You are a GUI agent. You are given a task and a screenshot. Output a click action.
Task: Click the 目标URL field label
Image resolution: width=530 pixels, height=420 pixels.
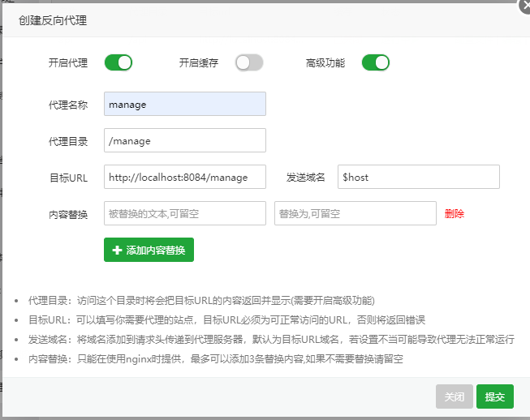tap(69, 178)
